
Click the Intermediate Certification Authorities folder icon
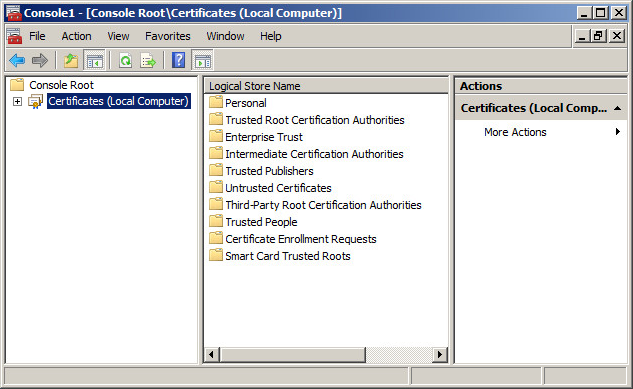[x=216, y=153]
